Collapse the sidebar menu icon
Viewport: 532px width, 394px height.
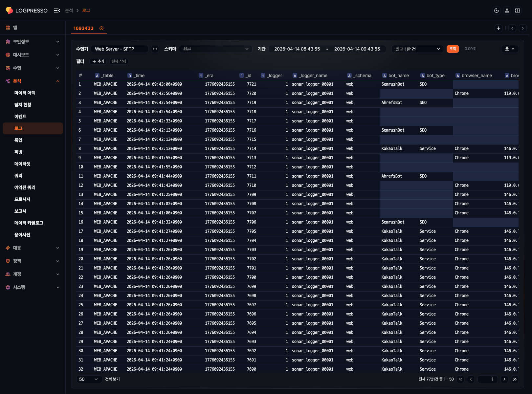tap(57, 11)
